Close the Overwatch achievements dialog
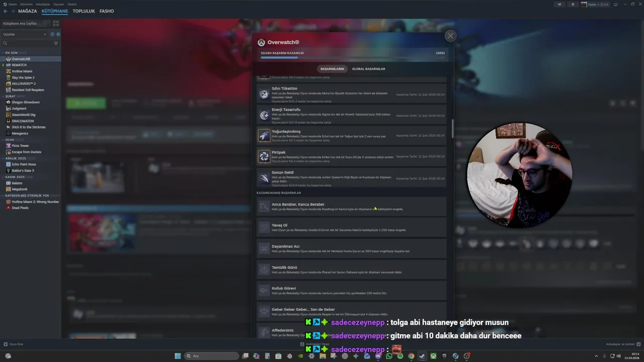The image size is (644, 362). point(450,36)
